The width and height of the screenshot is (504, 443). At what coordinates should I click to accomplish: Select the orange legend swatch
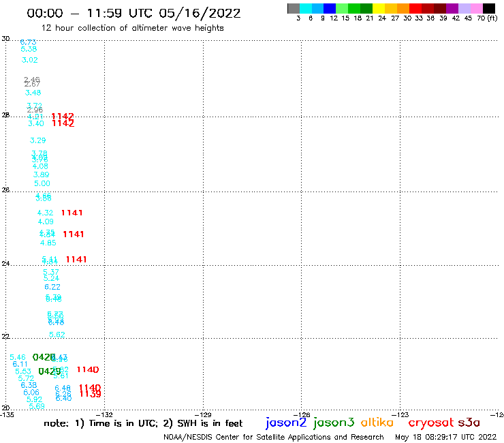(x=403, y=8)
